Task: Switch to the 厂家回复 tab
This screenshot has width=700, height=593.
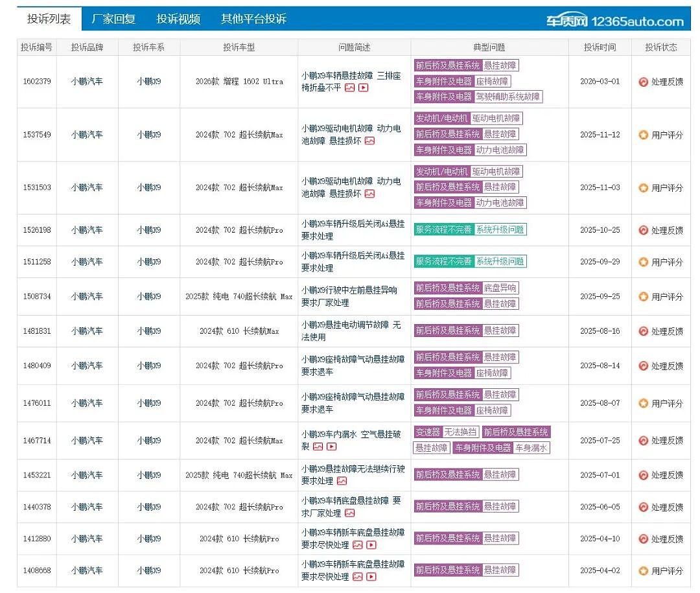Action: [x=113, y=19]
